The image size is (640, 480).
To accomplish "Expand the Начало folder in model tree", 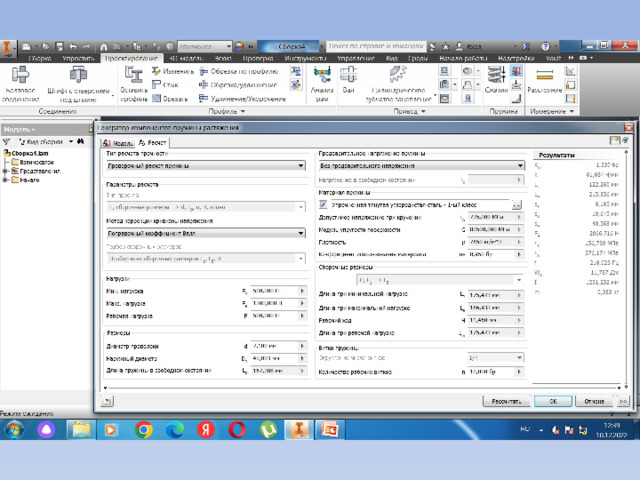I will [x=6, y=181].
